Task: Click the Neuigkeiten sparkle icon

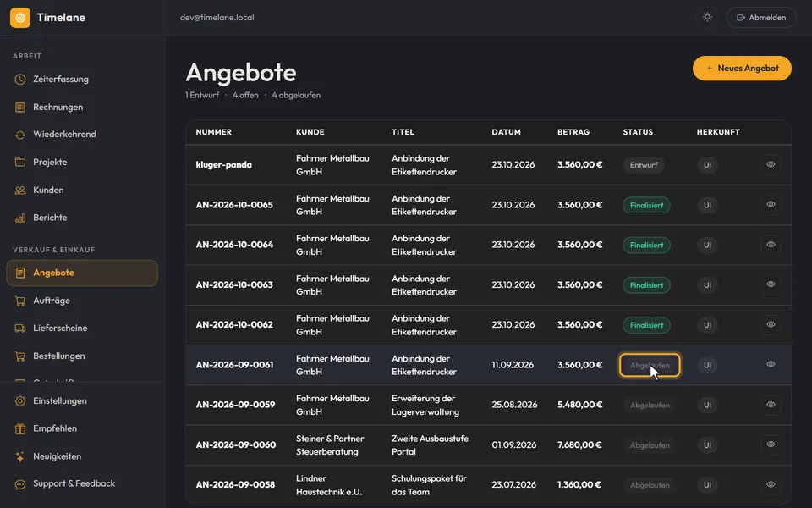Action: (20, 456)
